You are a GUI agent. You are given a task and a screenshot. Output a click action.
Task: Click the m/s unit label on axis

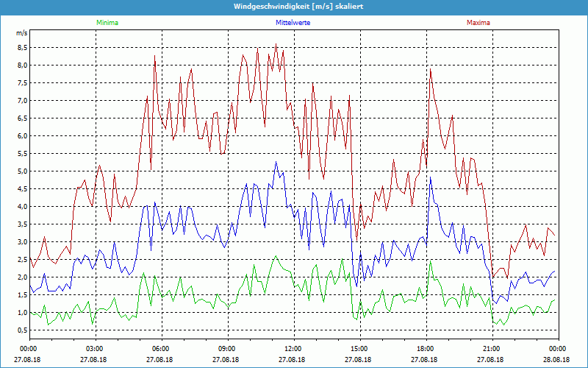[x=21, y=33]
